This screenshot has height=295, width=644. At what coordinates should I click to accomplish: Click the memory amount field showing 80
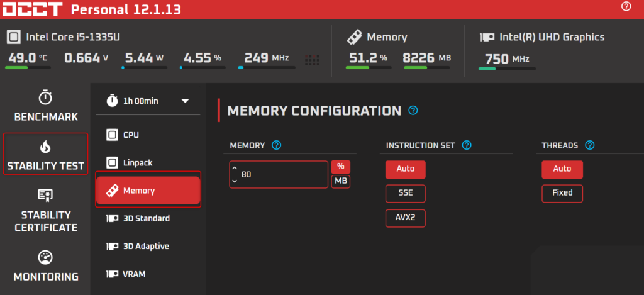tap(279, 175)
